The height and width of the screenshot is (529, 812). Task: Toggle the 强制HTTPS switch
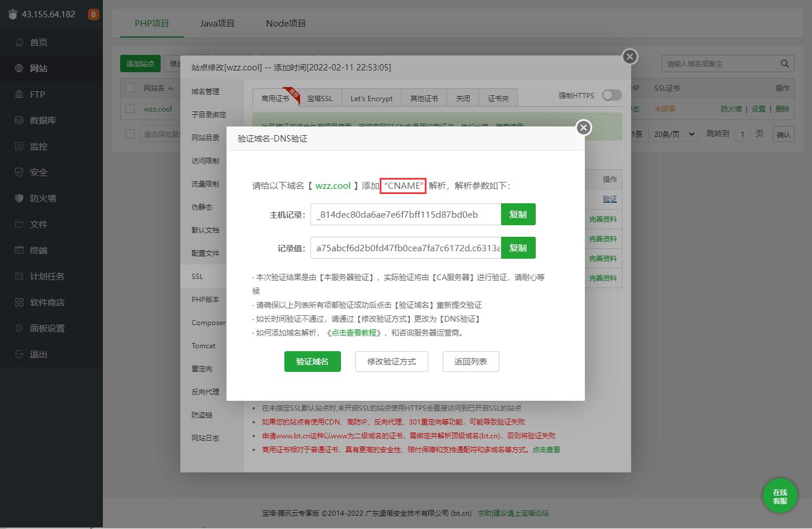pyautogui.click(x=611, y=95)
